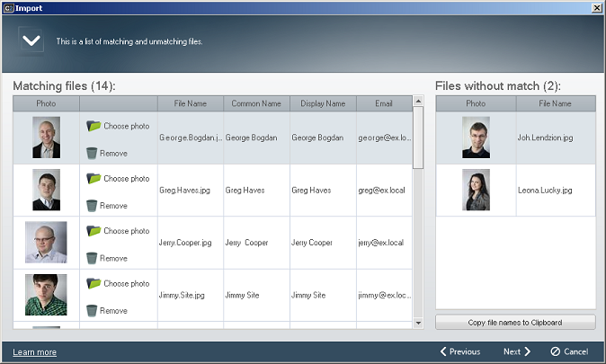Click email greg@ex.local
This screenshot has height=364, width=606.
(x=381, y=191)
